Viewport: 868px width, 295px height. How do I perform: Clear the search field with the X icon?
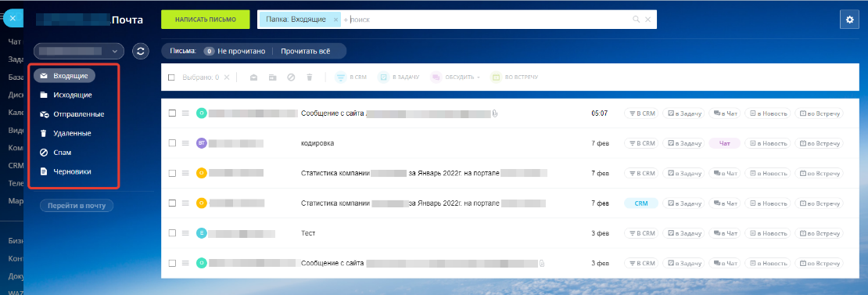point(647,20)
